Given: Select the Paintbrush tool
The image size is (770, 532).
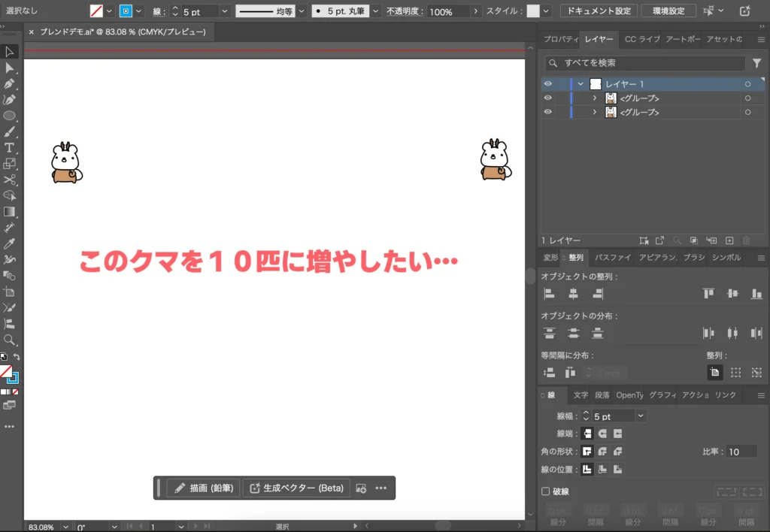Looking at the screenshot, I should 9,133.
